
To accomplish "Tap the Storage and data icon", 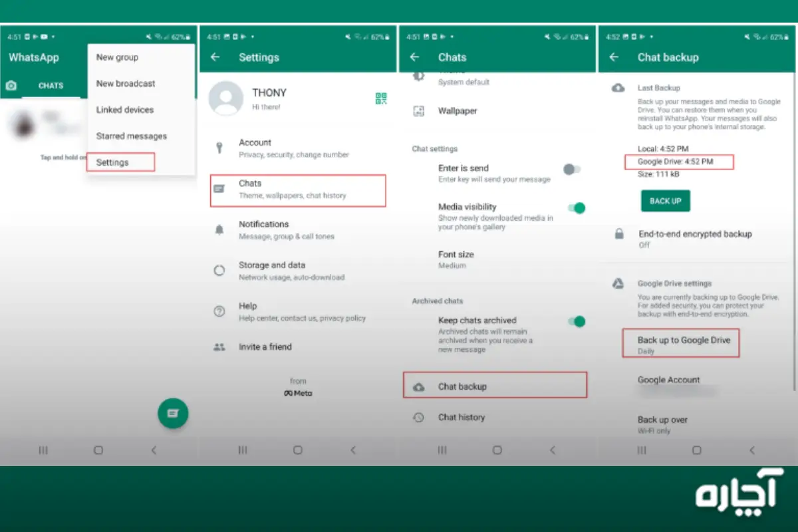I will point(218,270).
